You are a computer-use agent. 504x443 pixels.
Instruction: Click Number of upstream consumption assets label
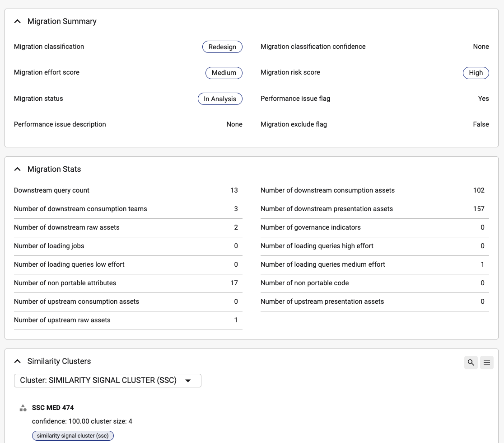click(76, 302)
